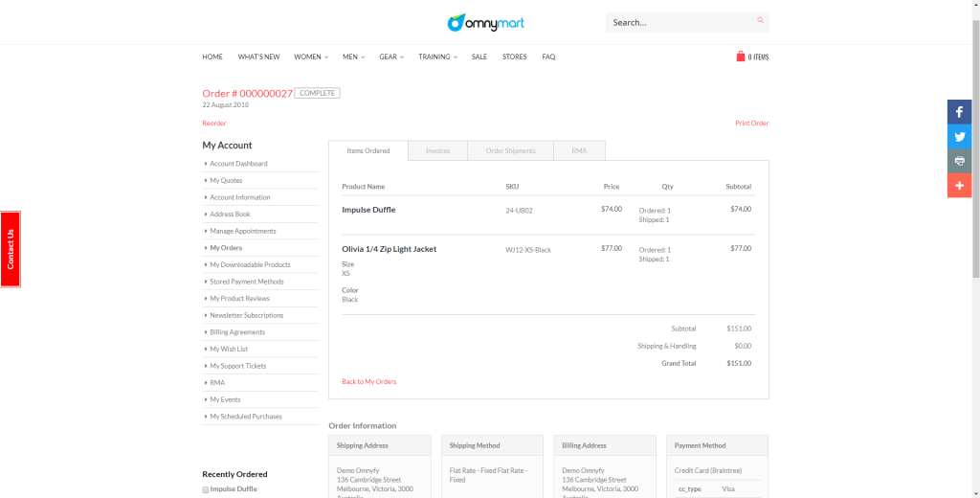Click SKU WJ12-XS-Black cell
This screenshot has width=980, height=498.
tap(528, 250)
